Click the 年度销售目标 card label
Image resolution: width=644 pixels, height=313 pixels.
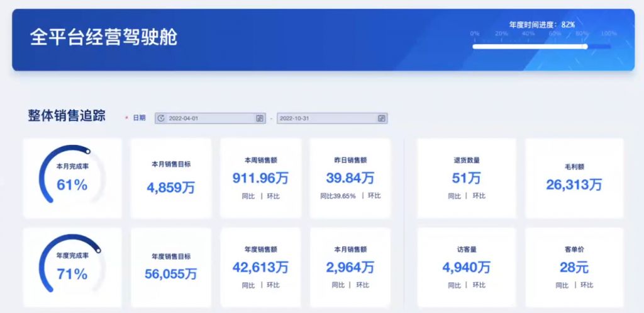point(171,256)
